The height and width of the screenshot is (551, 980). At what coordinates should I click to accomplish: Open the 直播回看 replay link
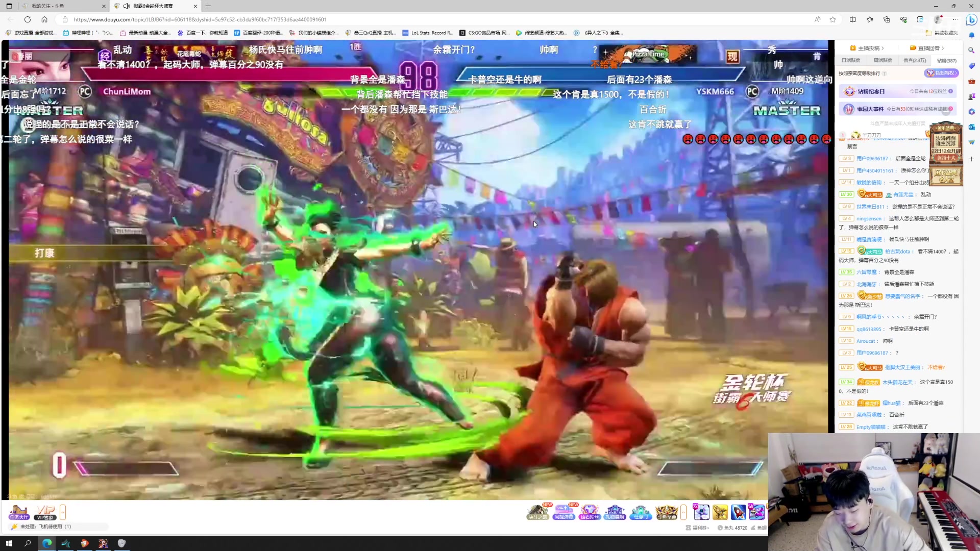coord(927,48)
